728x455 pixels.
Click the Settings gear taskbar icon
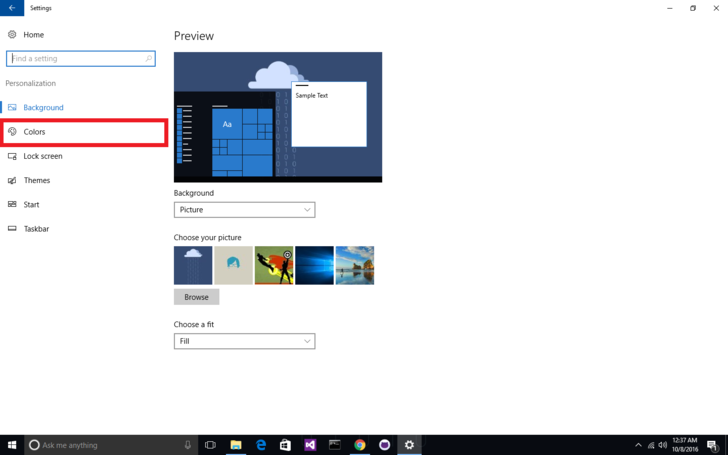[x=409, y=445]
